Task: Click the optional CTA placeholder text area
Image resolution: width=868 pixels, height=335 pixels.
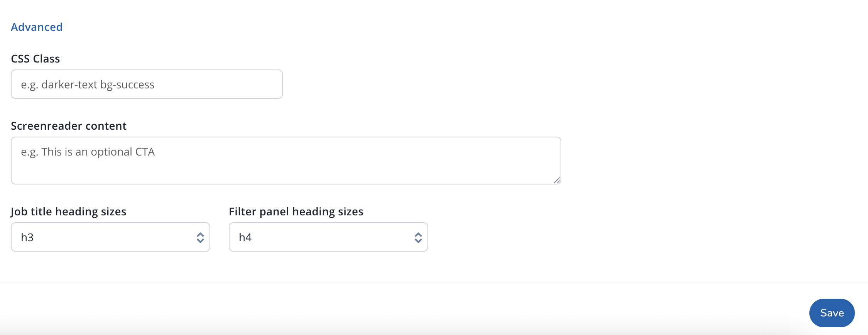Action: pos(285,160)
